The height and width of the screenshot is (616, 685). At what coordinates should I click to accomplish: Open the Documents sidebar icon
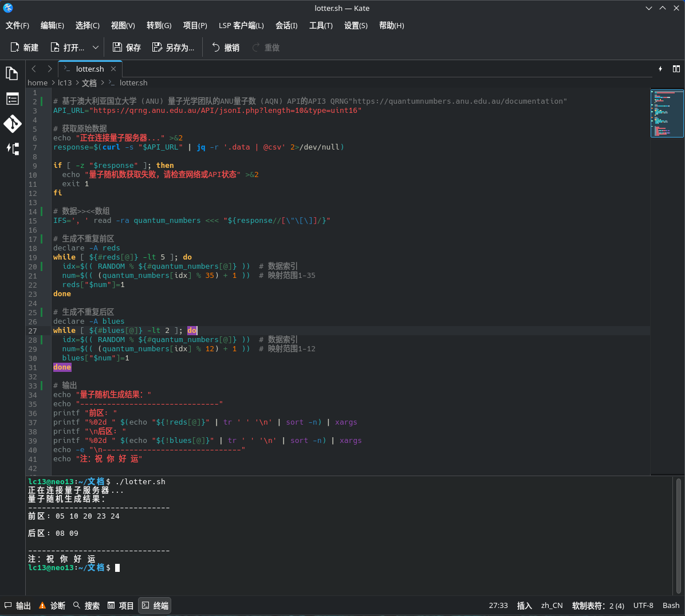(x=12, y=73)
